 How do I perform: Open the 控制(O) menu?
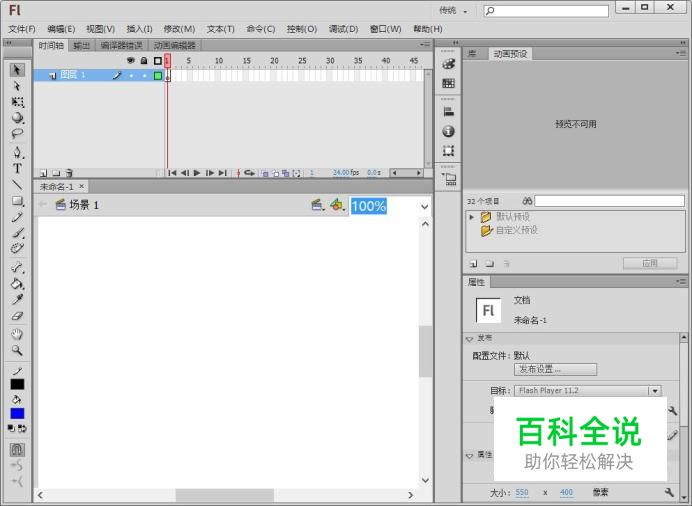tap(302, 29)
